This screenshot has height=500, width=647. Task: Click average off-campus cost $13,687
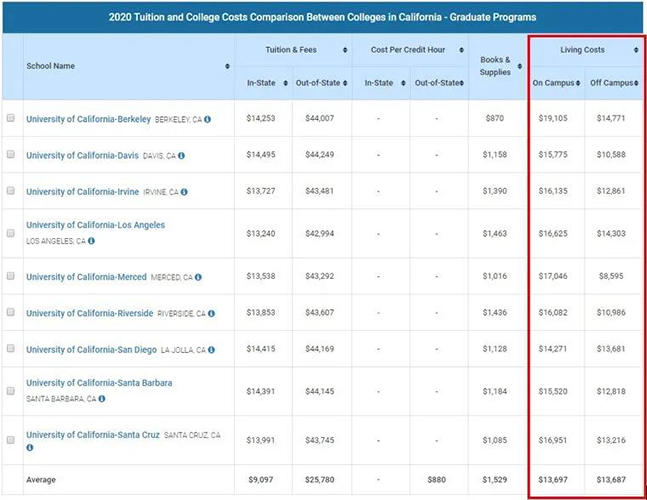pyautogui.click(x=611, y=480)
